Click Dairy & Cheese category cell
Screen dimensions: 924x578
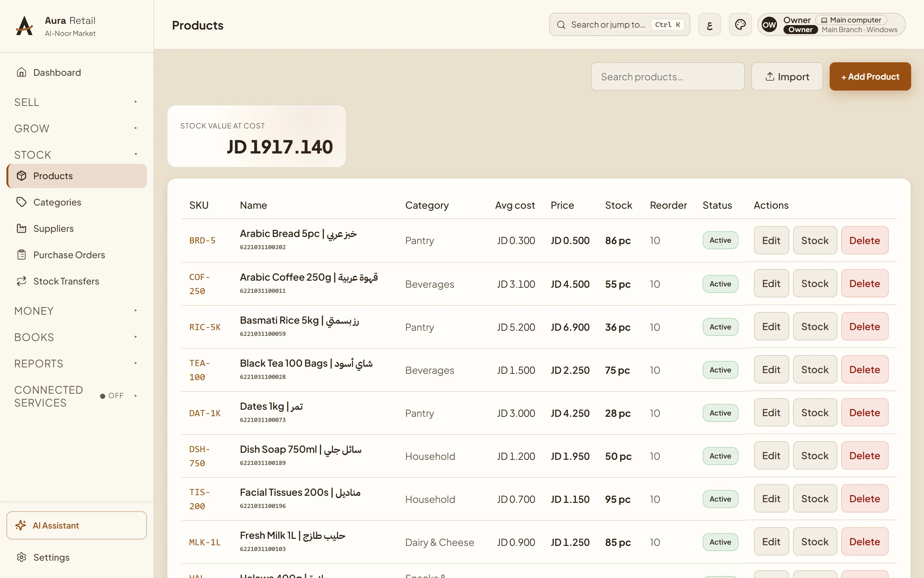pos(440,542)
